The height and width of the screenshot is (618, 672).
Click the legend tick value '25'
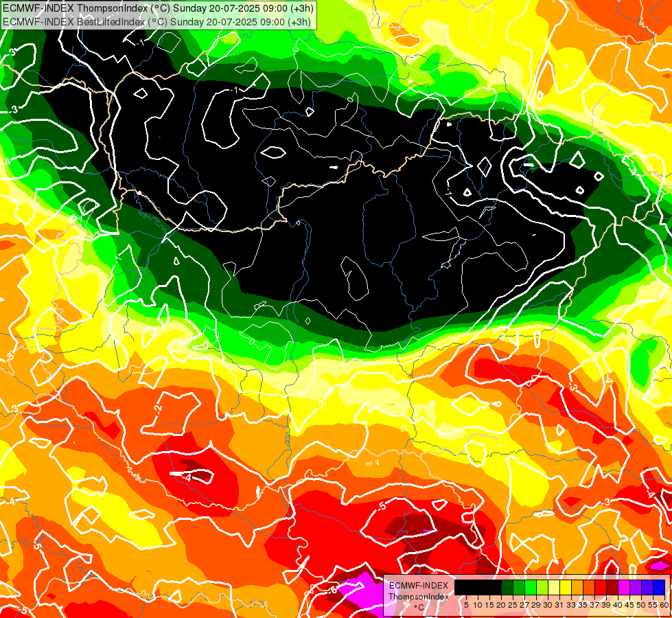tap(513, 605)
